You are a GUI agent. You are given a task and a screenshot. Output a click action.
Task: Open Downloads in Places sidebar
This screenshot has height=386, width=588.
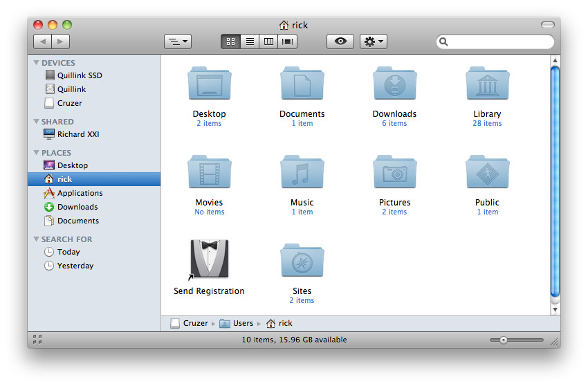[94, 207]
